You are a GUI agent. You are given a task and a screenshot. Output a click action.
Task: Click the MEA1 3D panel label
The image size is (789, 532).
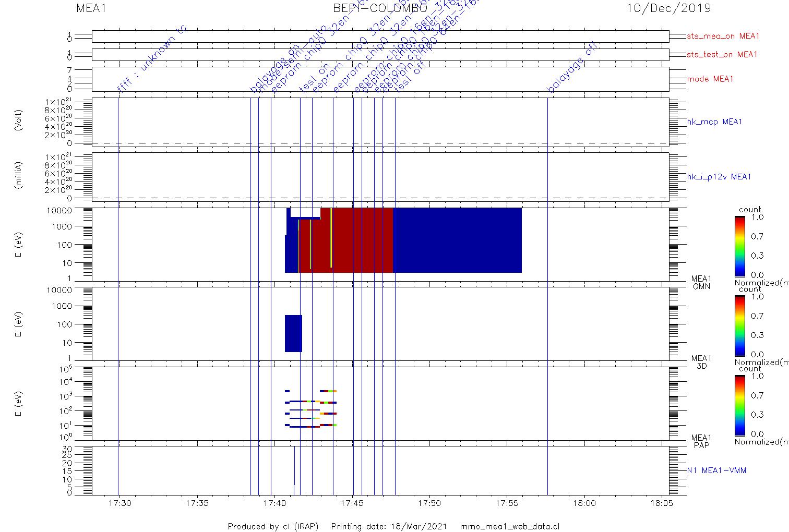(x=701, y=362)
